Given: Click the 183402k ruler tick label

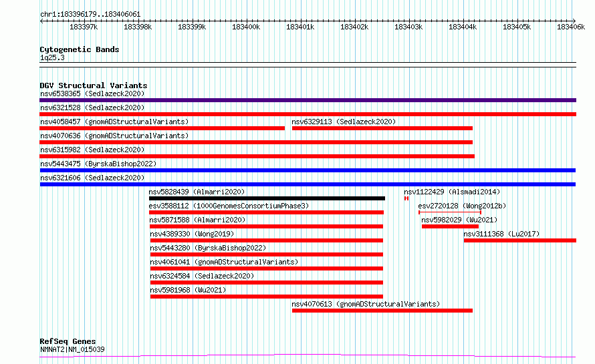Looking at the screenshot, I should [354, 27].
